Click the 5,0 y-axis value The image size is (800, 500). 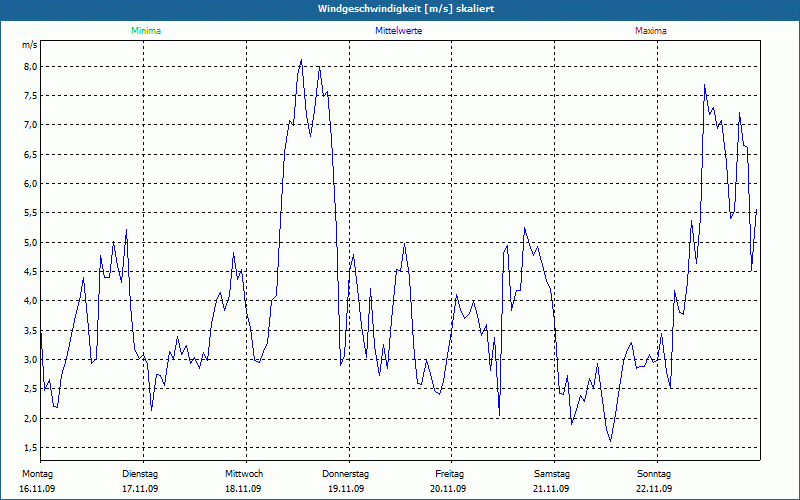(30, 242)
